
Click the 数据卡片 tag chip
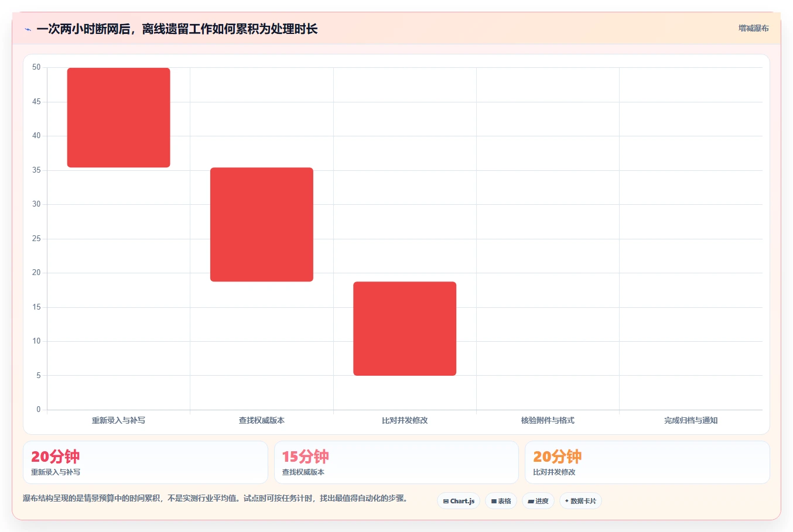580,501
